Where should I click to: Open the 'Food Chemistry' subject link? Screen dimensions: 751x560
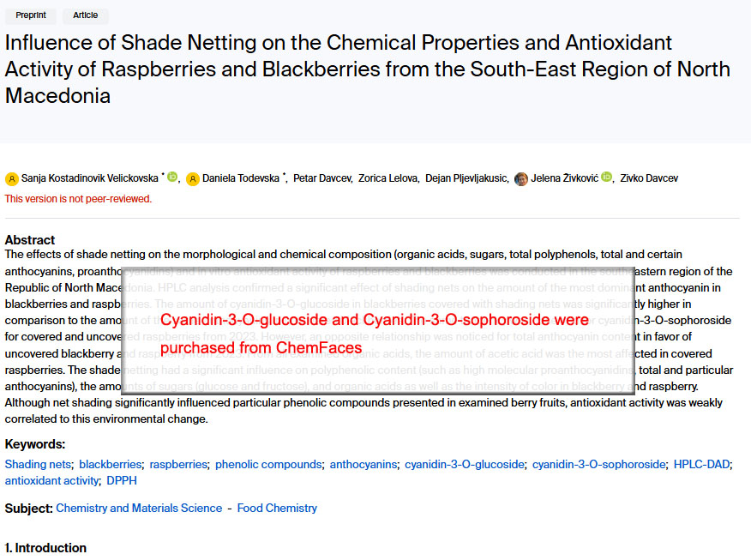(x=277, y=508)
